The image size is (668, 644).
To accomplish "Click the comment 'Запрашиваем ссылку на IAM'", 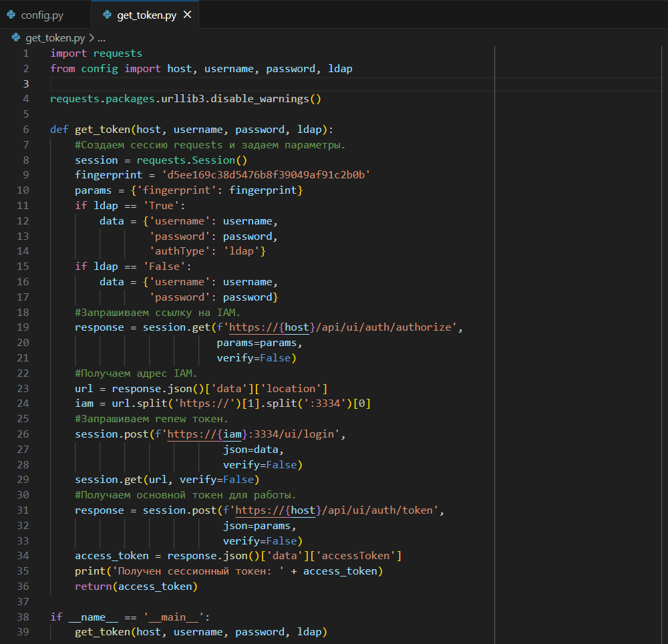I will (x=158, y=313).
